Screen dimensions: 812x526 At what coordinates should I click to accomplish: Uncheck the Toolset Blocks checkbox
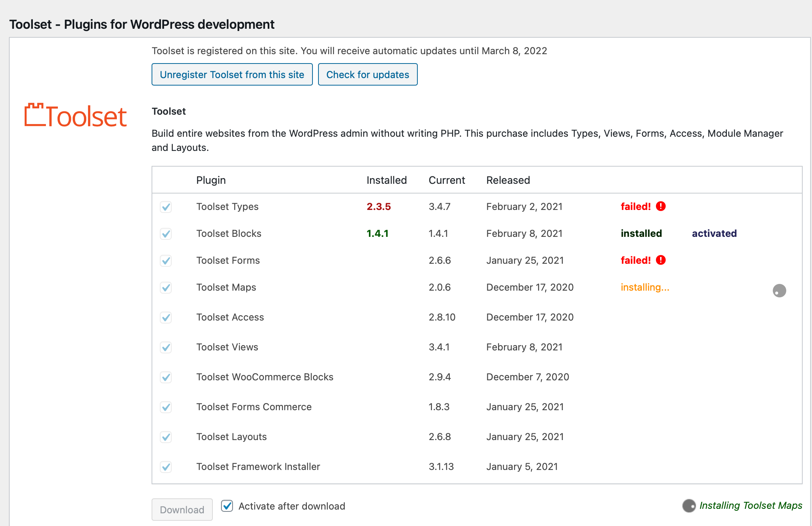click(x=166, y=233)
